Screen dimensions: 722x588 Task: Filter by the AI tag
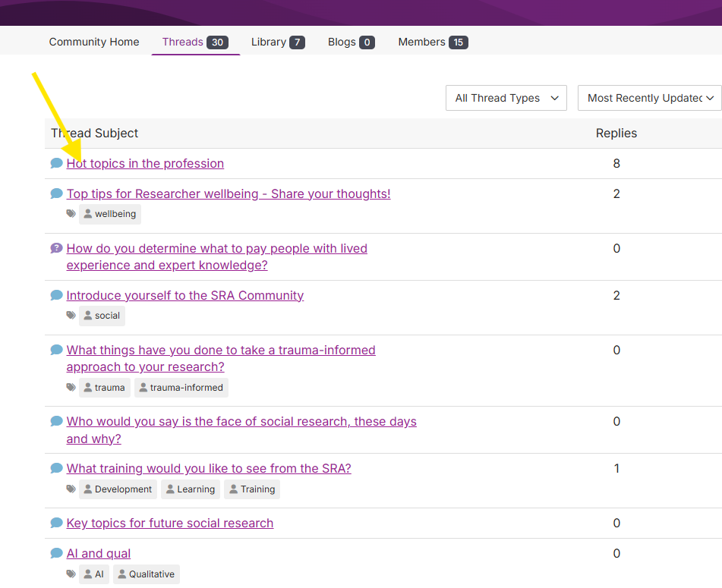(94, 574)
